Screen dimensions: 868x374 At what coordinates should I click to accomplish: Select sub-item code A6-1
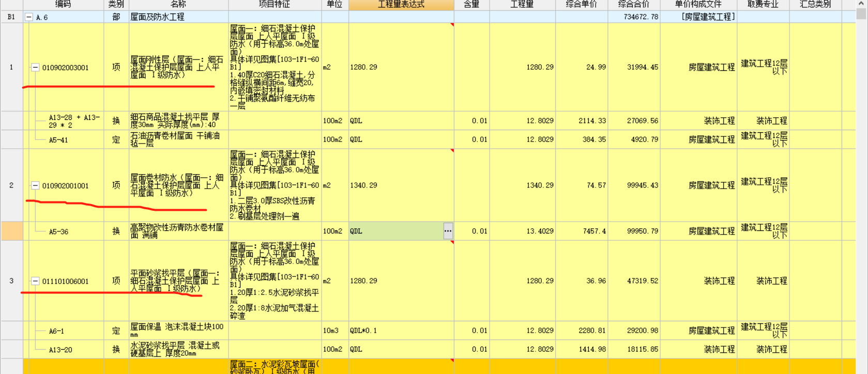(x=56, y=331)
